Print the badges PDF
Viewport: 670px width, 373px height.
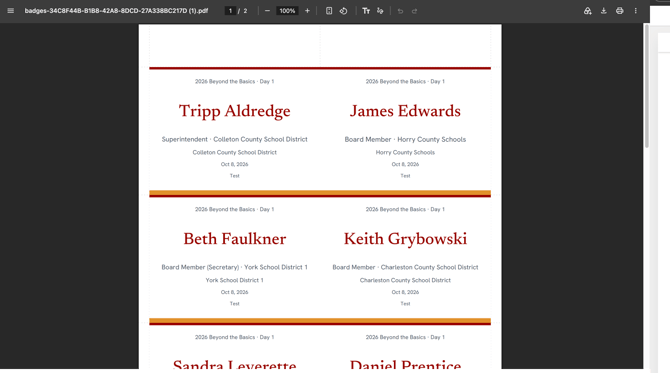click(620, 11)
